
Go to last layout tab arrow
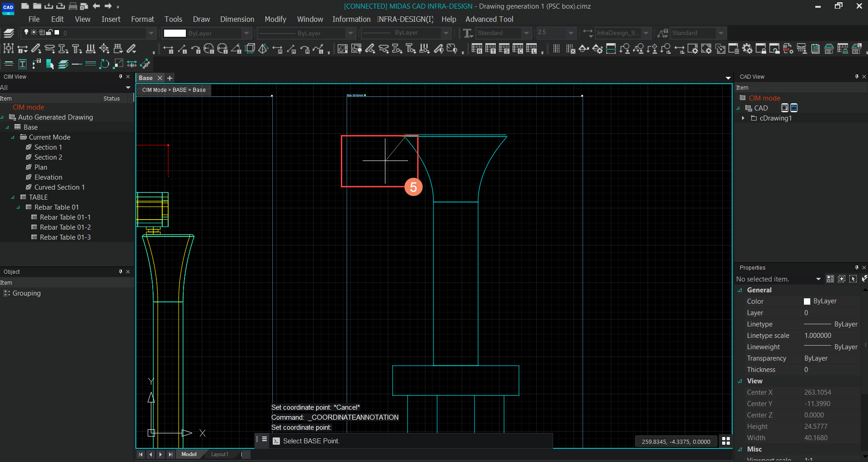click(x=170, y=454)
